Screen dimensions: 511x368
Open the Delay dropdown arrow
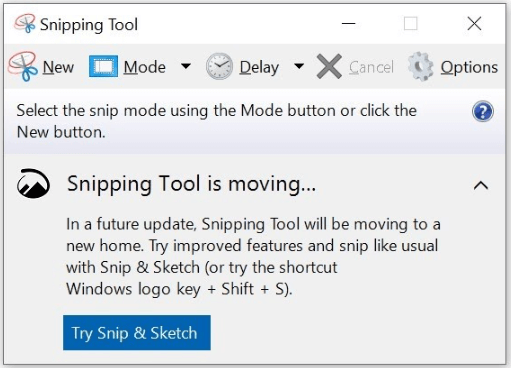[299, 66]
